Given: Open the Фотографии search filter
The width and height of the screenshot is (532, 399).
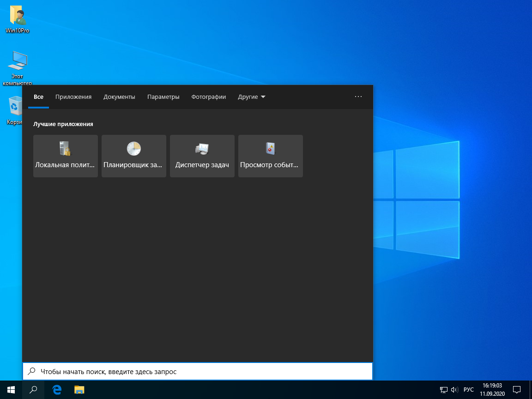Looking at the screenshot, I should (x=208, y=97).
